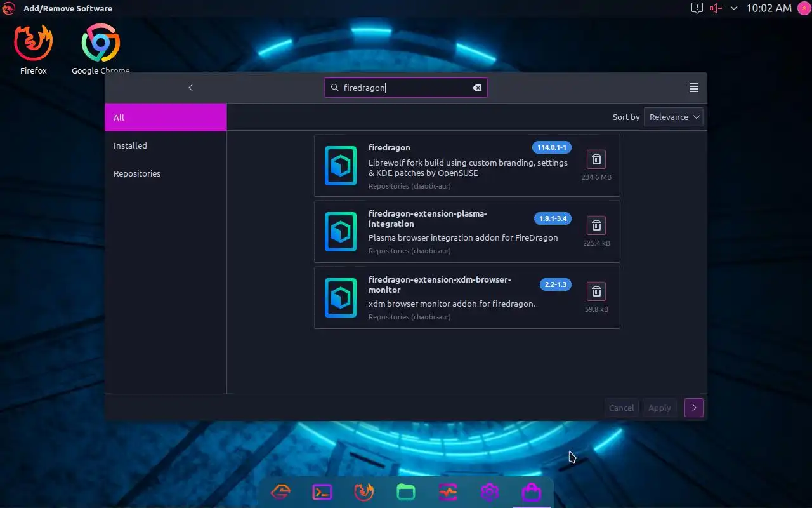Screen dimensions: 812x508
Task: Click firedragon-extension-xdm-browser-monitor title
Action: 440,284
